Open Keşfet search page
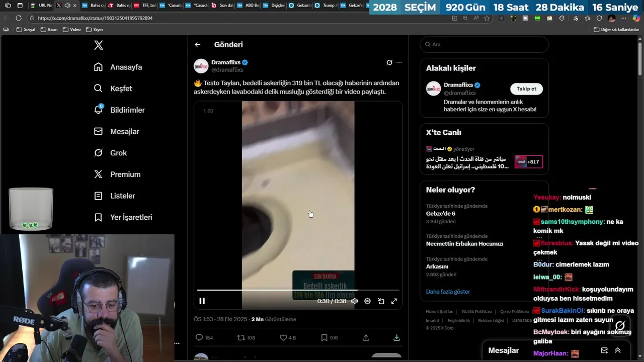This screenshot has height=362, width=644. coord(113,88)
